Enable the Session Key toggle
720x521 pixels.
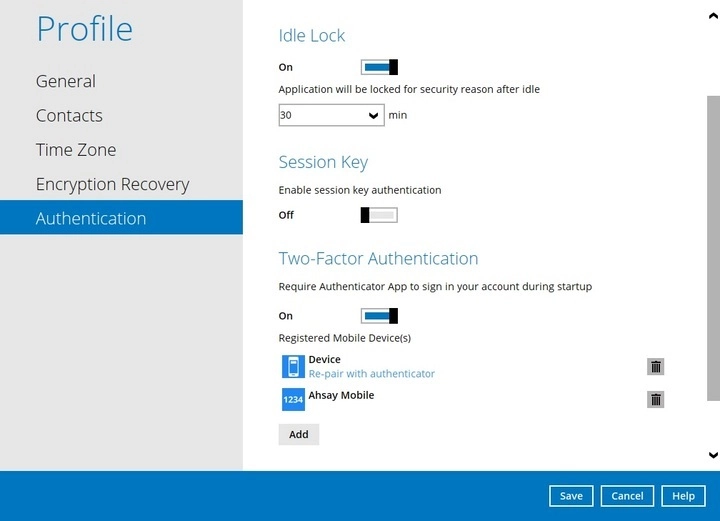coord(379,215)
